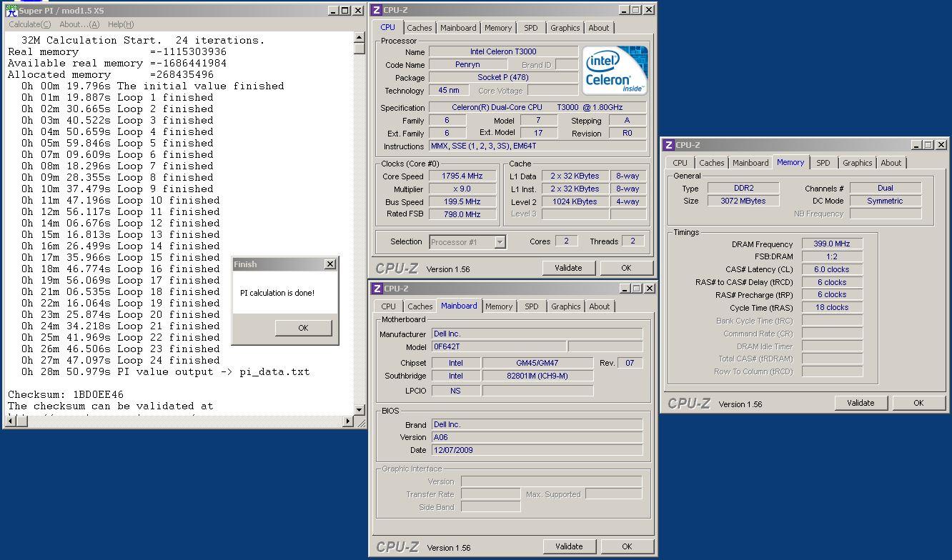Click Validate in the CPU tab window
This screenshot has height=560, width=952.
coord(568,268)
